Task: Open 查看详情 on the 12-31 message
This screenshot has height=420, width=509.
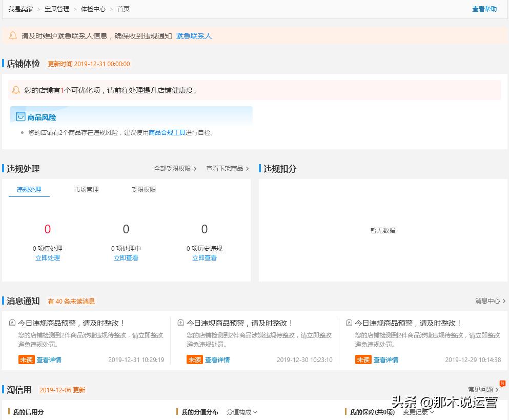Action: (49, 359)
